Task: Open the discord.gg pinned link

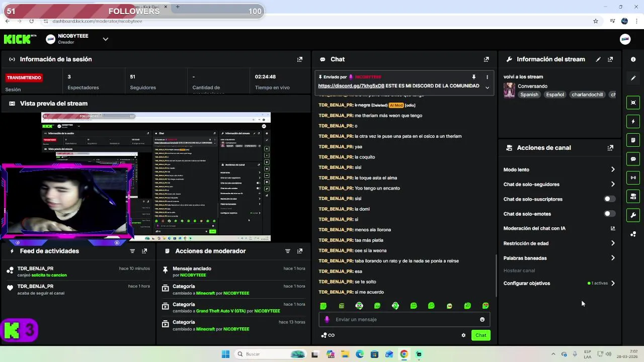Action: click(351, 86)
